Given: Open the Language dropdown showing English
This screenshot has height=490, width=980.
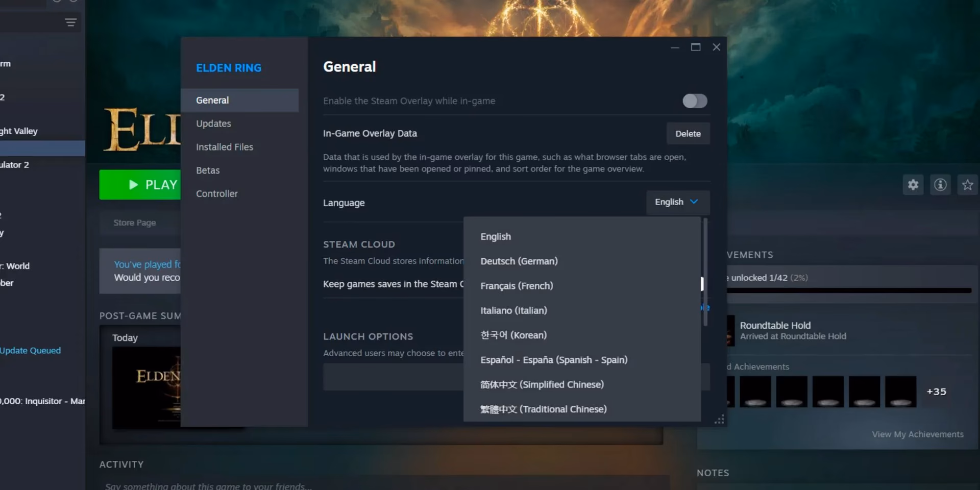Looking at the screenshot, I should 677,202.
